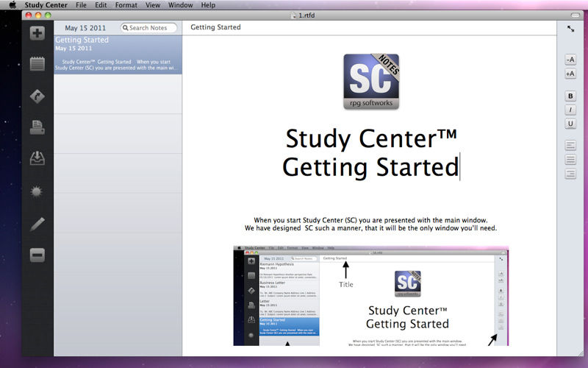The image size is (588, 368).
Task: Click the 1.rtfd document proxy icon
Action: pos(293,15)
